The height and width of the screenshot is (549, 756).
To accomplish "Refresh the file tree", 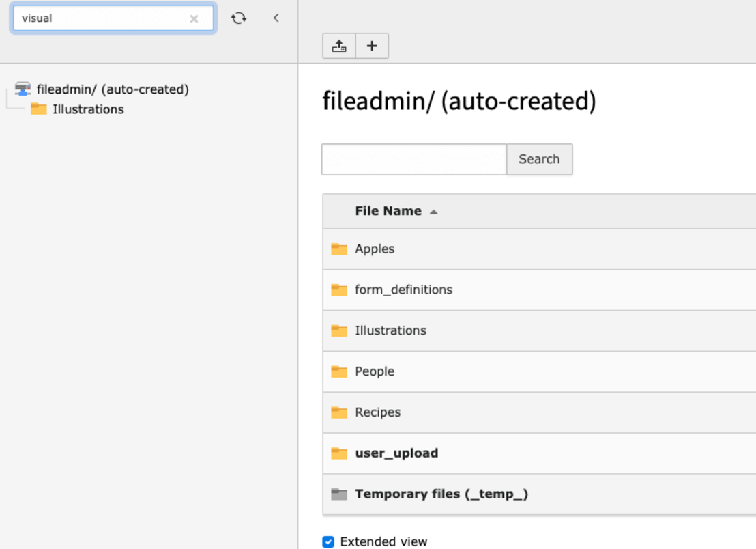I will point(239,18).
